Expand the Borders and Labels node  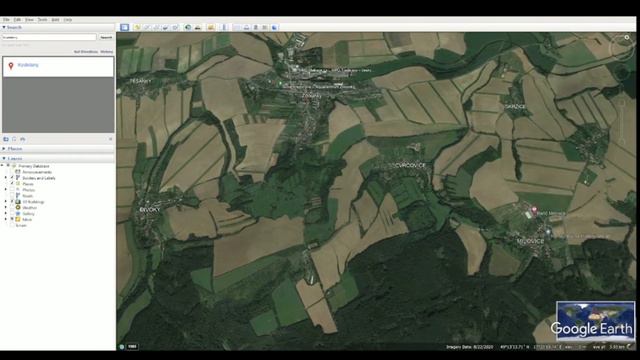pyautogui.click(x=6, y=178)
